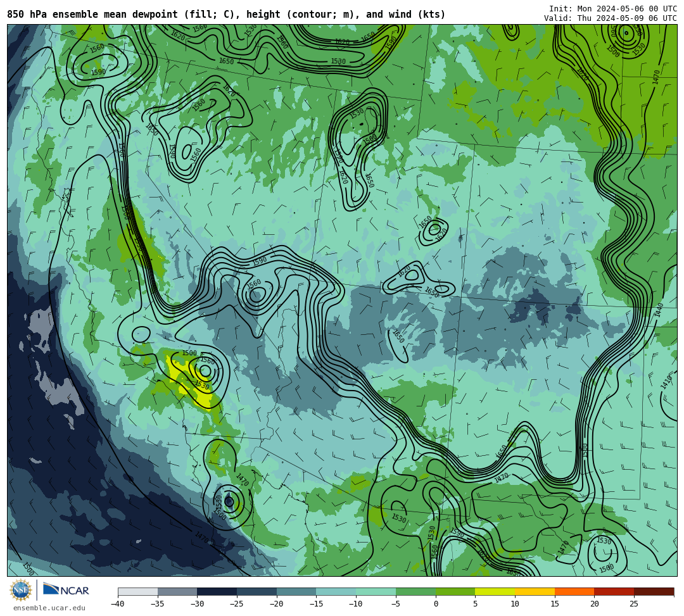Viewport: 684px width, 616px height.
Task: Click the NSF logo
Action: (21, 590)
